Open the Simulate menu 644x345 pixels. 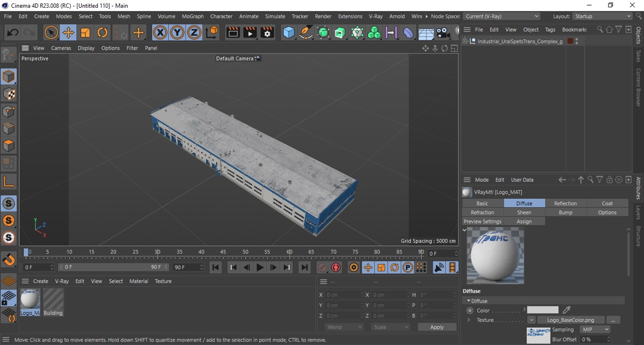pos(275,16)
